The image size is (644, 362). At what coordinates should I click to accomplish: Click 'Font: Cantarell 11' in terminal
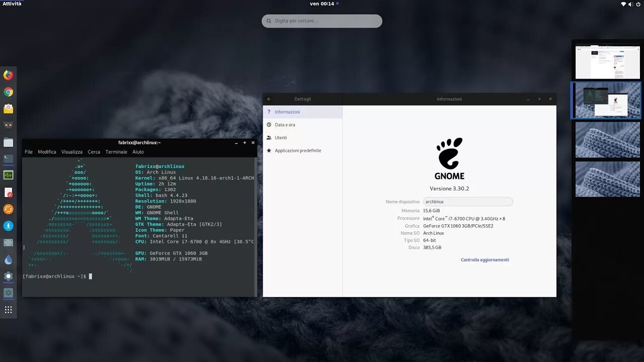pyautogui.click(x=161, y=236)
